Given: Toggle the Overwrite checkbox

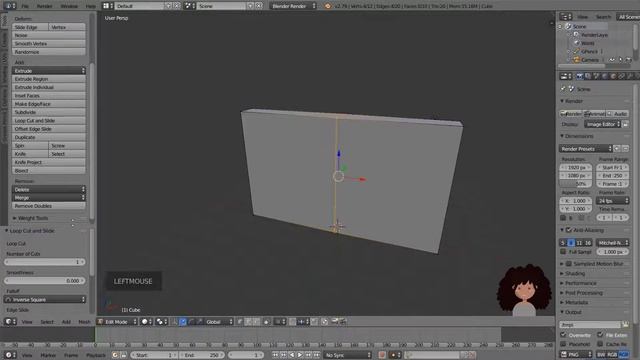Looking at the screenshot, I should [x=563, y=335].
